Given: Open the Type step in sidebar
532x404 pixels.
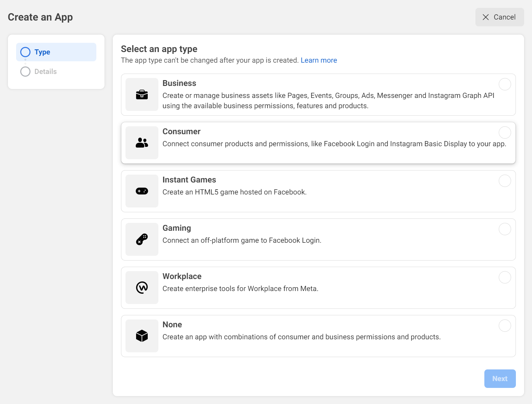Looking at the screenshot, I should (42, 52).
